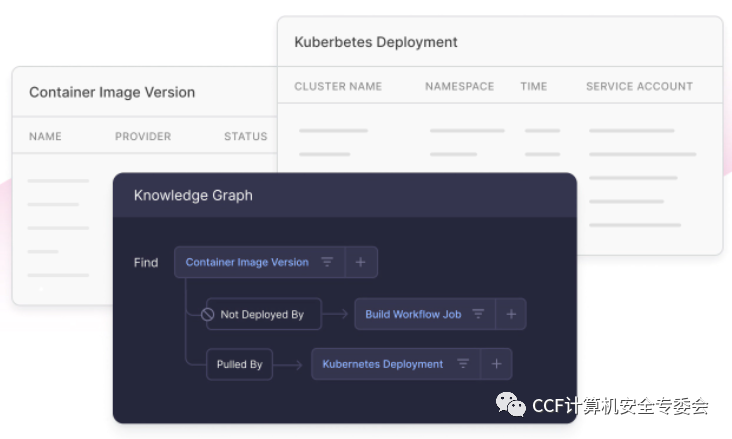Select the Container Image Version entity node
Screen dimensions: 732x439
pyautogui.click(x=247, y=263)
